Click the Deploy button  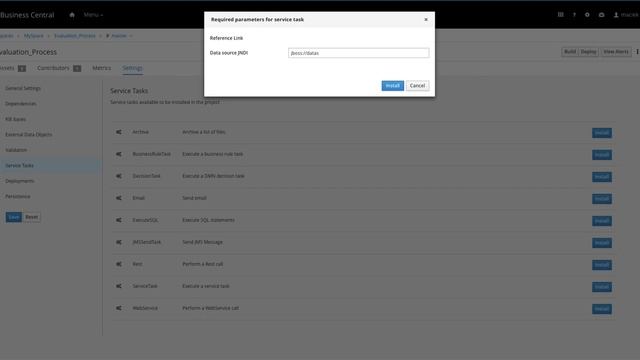pyautogui.click(x=588, y=52)
